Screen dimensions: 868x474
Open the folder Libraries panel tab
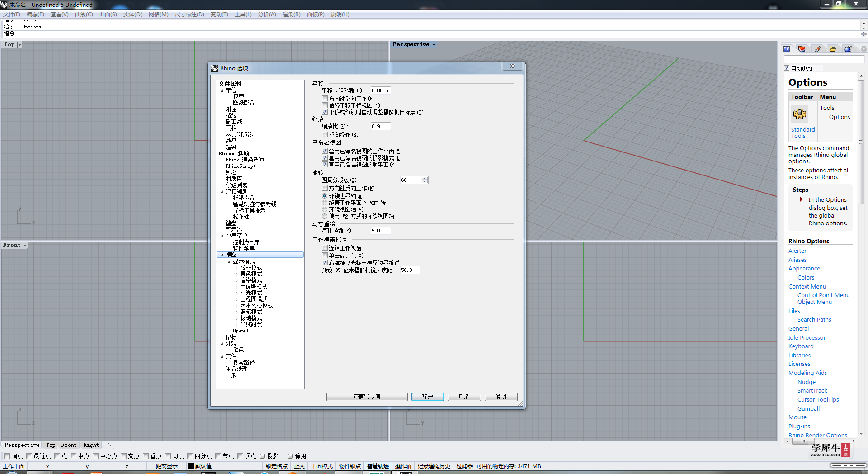[833, 49]
